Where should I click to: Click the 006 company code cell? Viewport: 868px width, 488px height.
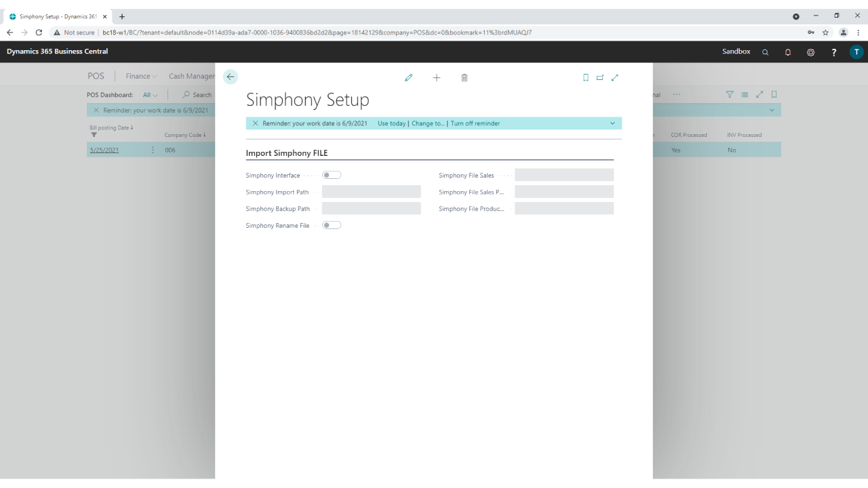[170, 150]
